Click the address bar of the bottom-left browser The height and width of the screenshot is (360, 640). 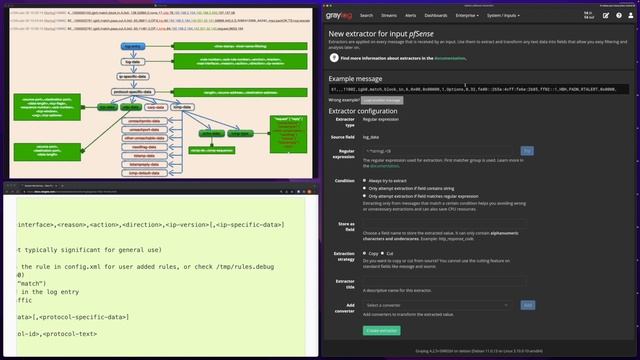[x=151, y=191]
